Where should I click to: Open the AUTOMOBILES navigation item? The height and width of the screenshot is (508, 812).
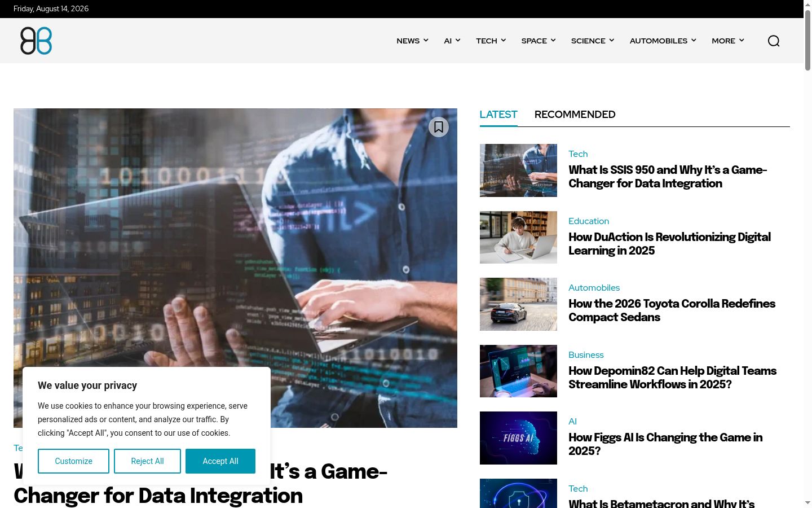(659, 41)
